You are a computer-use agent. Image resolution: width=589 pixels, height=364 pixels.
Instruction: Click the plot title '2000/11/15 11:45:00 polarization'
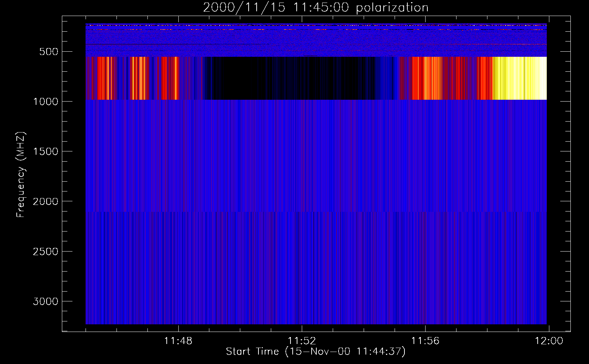point(316,8)
